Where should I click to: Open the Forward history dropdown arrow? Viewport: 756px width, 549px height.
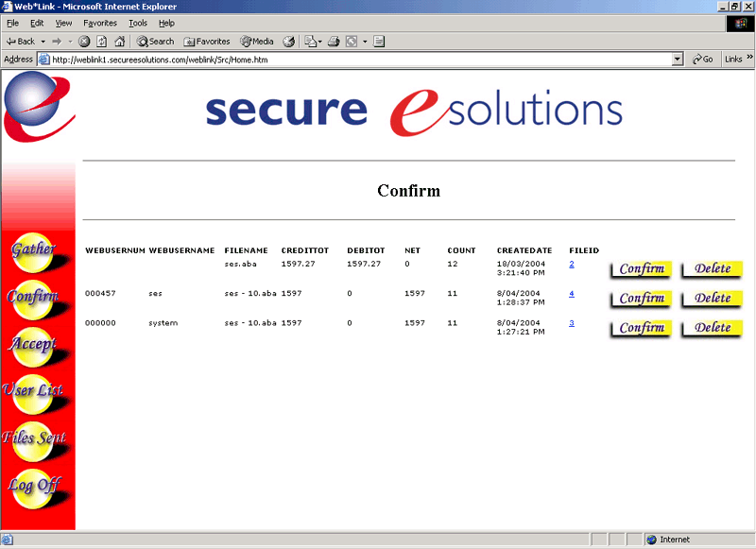coord(70,42)
